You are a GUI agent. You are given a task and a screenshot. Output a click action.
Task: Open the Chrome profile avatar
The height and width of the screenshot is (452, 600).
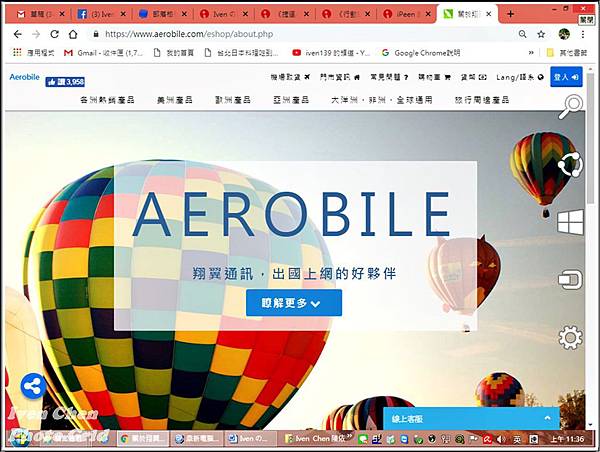[564, 34]
